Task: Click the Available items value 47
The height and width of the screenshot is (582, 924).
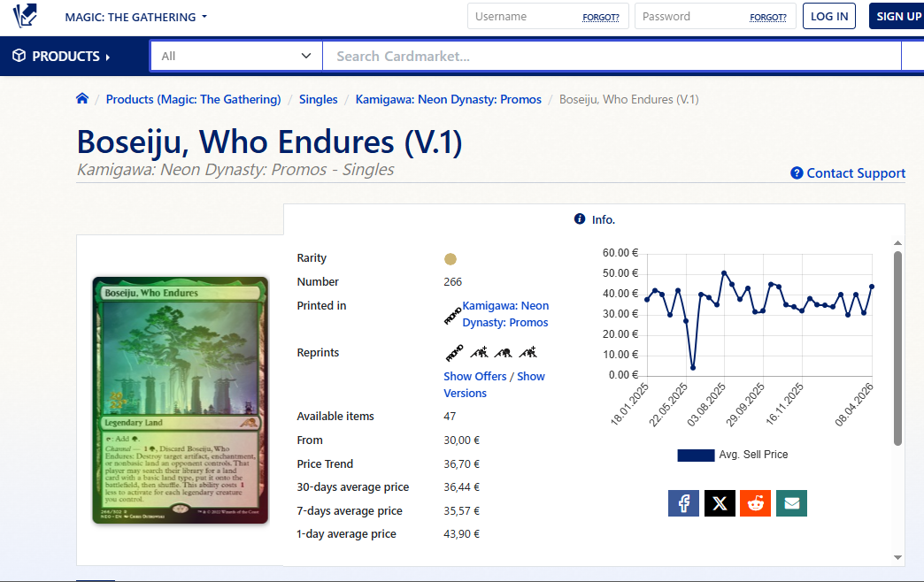Action: (x=450, y=417)
